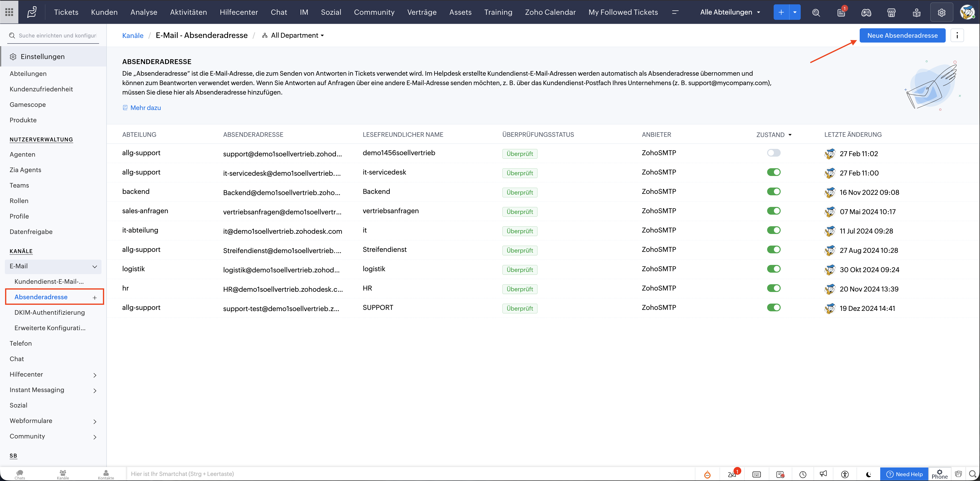
Task: Click the setup search input field
Action: click(x=57, y=35)
